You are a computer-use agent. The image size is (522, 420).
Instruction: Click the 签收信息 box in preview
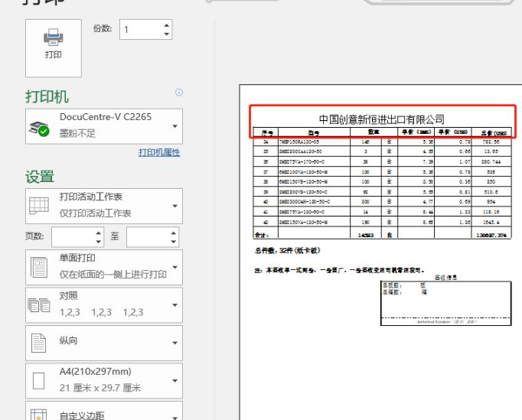(445, 303)
